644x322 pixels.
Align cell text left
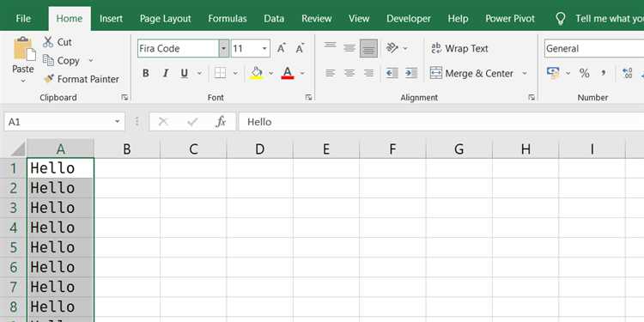tap(330, 73)
